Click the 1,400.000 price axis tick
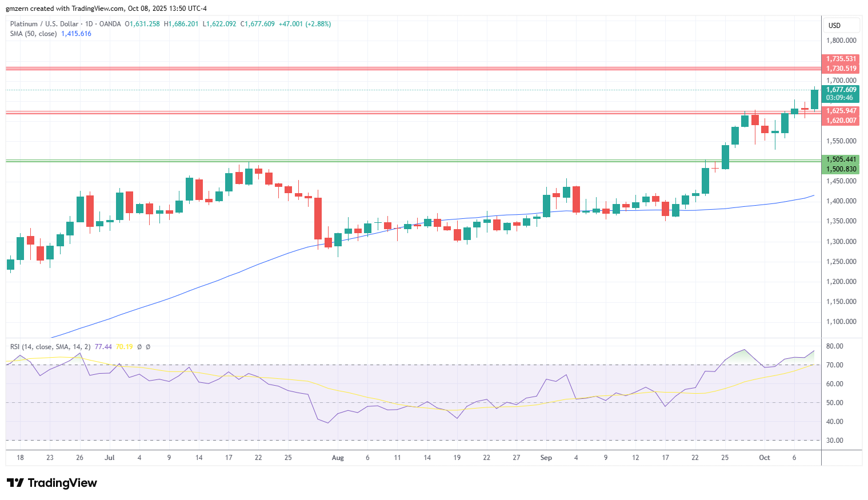868x500 pixels. pyautogui.click(x=841, y=201)
